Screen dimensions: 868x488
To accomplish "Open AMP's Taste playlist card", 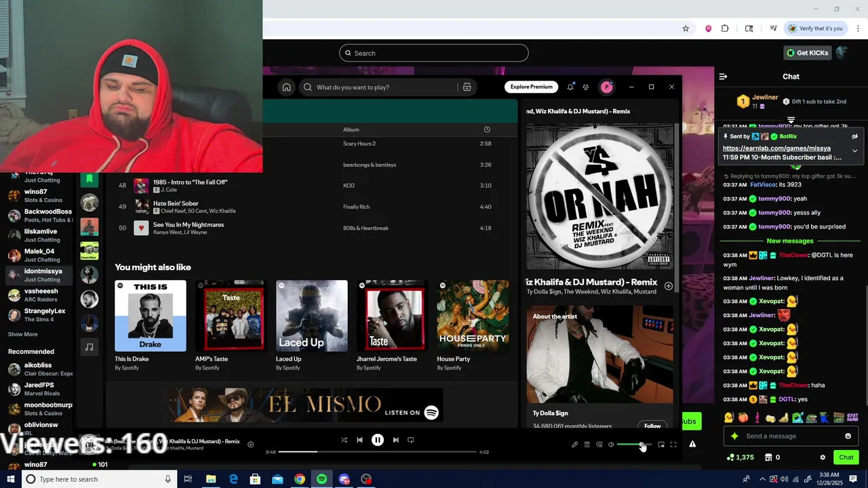I will click(x=231, y=325).
